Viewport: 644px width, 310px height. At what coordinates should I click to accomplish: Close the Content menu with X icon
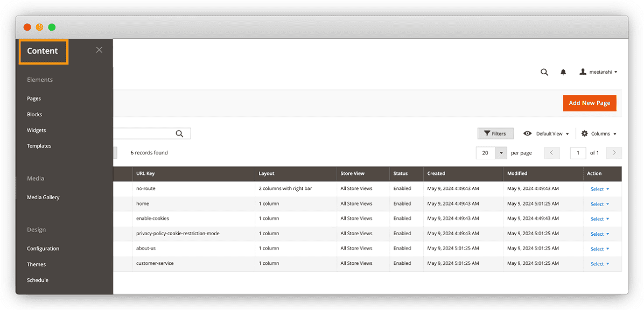tap(99, 50)
